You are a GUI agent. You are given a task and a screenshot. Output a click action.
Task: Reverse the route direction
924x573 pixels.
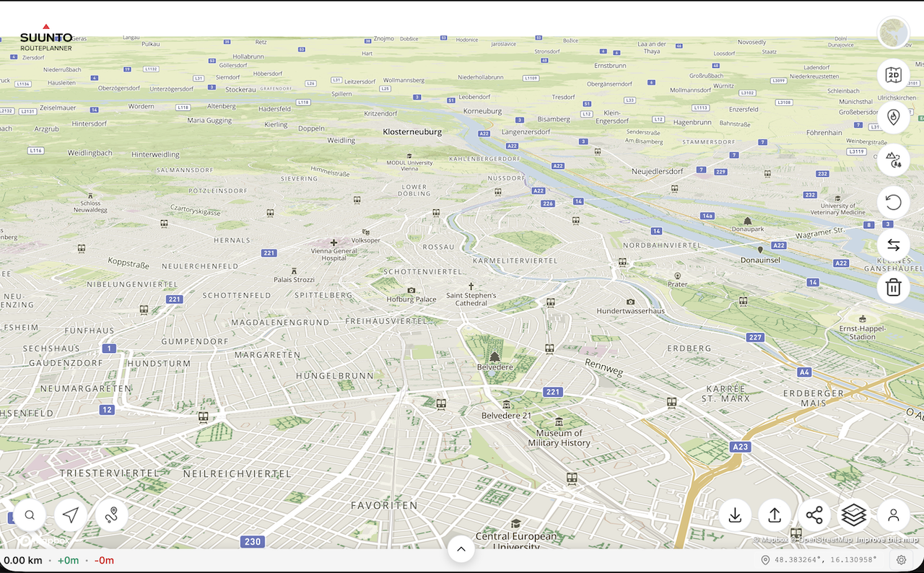tap(893, 245)
